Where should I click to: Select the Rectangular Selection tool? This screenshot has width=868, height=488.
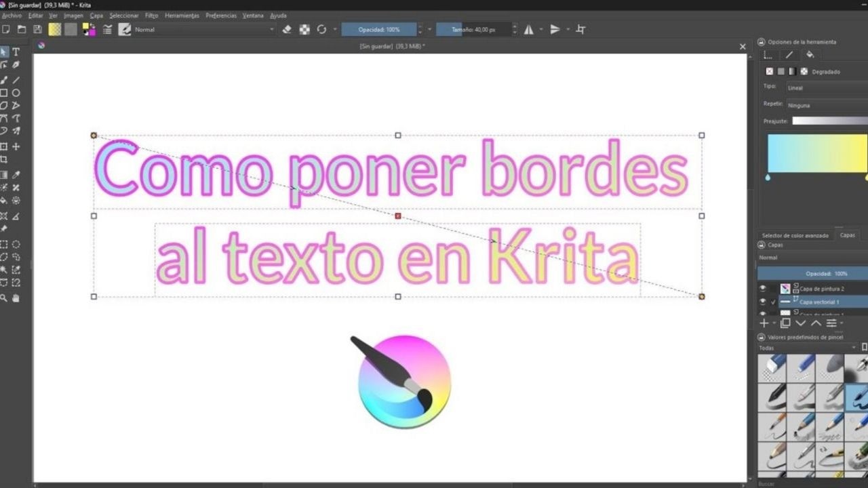tap(4, 244)
